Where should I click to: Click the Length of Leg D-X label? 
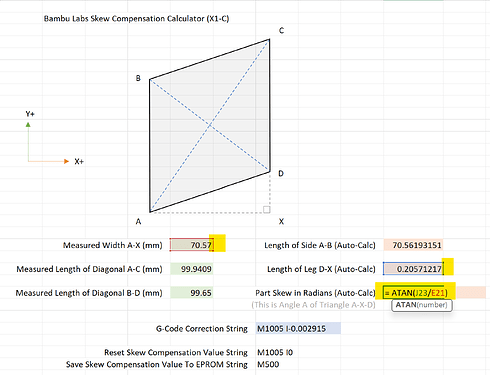click(321, 269)
